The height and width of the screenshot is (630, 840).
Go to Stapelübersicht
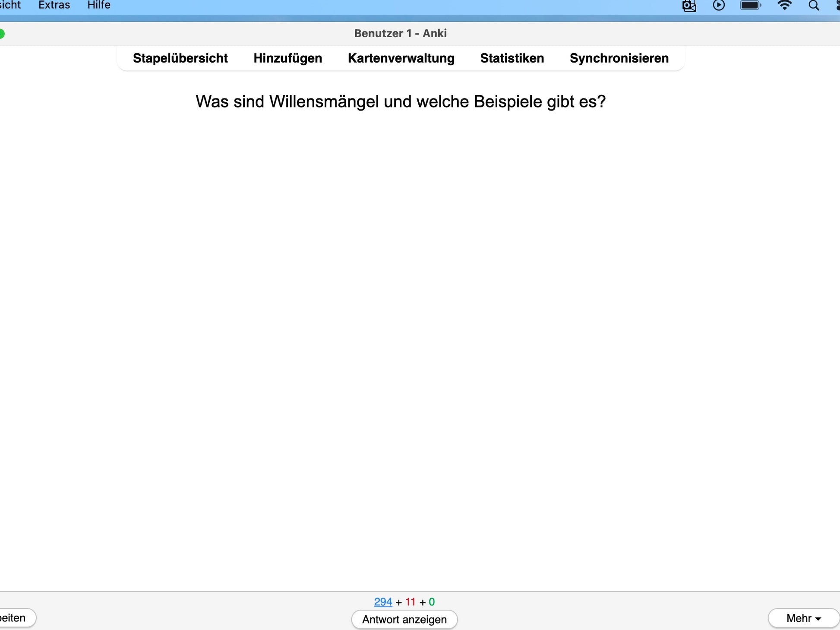(x=180, y=58)
